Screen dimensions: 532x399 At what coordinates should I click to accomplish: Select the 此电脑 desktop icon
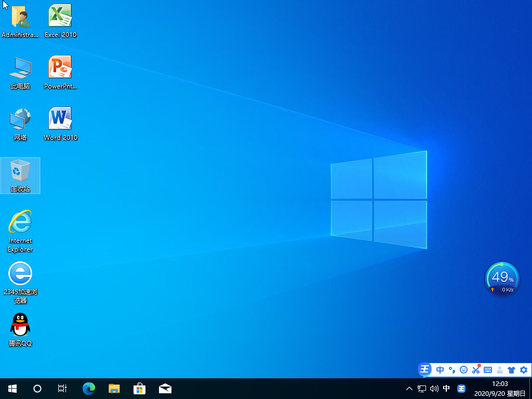(20, 73)
